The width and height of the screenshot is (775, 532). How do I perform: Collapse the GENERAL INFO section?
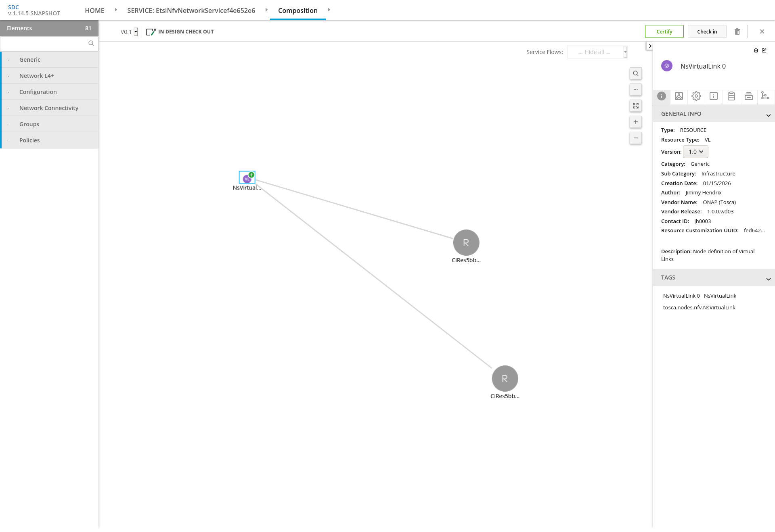pos(768,115)
